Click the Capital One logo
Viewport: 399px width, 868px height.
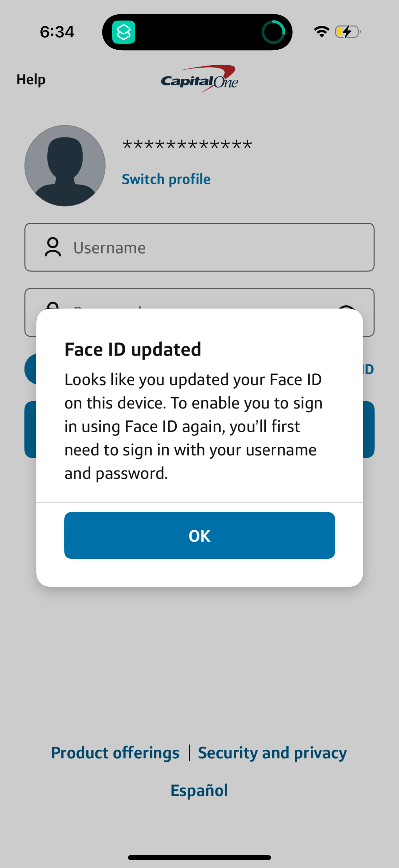[x=199, y=78]
